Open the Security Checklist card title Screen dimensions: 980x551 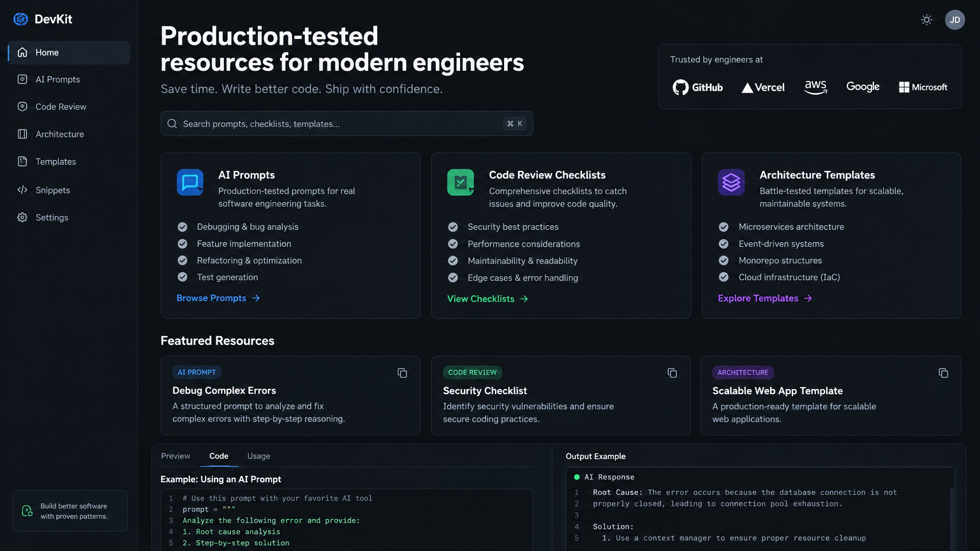pos(485,391)
